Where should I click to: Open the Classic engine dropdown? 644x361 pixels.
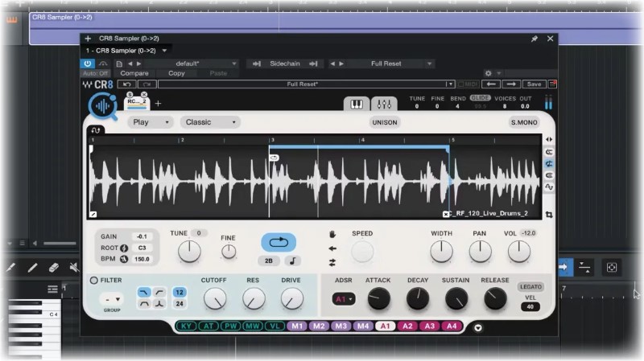pyautogui.click(x=210, y=122)
